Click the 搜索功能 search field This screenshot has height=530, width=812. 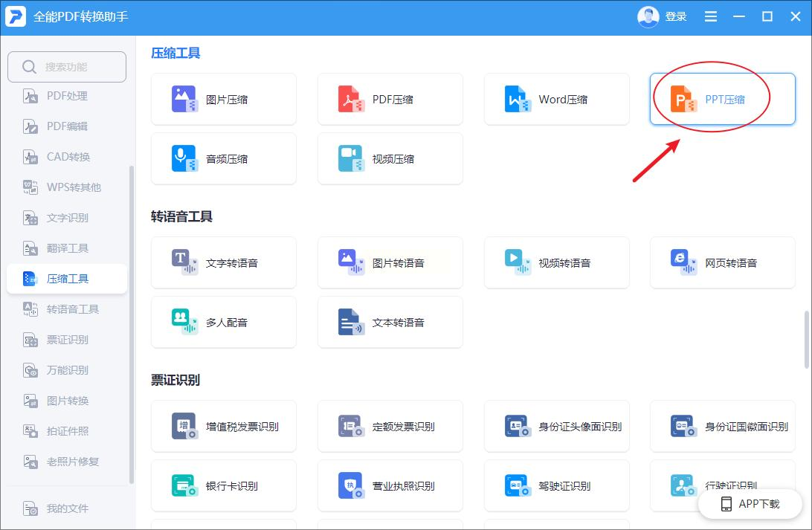click(x=67, y=67)
